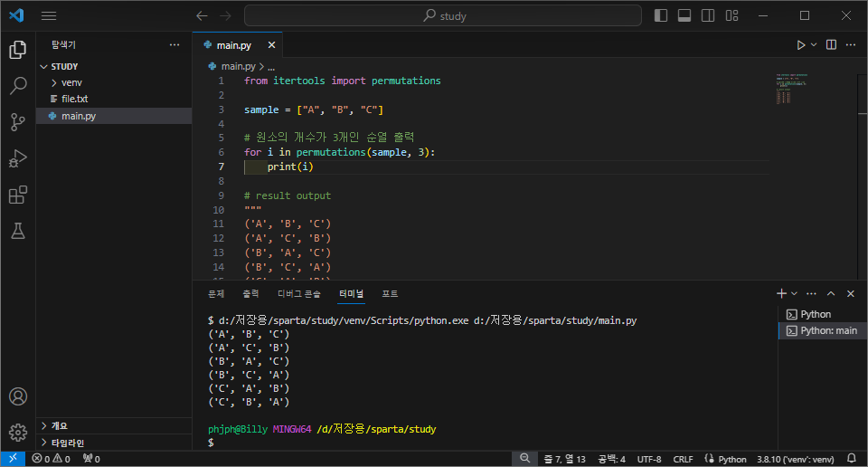Open the Accounts menu icon

point(18,396)
